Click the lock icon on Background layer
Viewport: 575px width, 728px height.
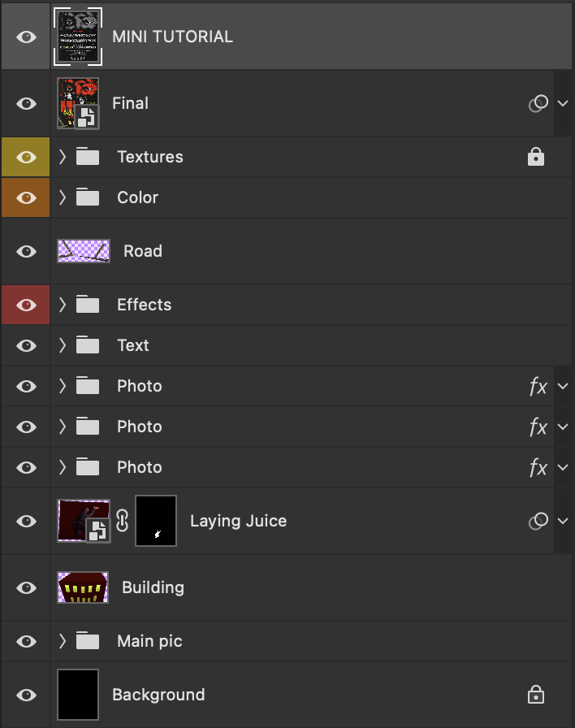[x=535, y=695]
